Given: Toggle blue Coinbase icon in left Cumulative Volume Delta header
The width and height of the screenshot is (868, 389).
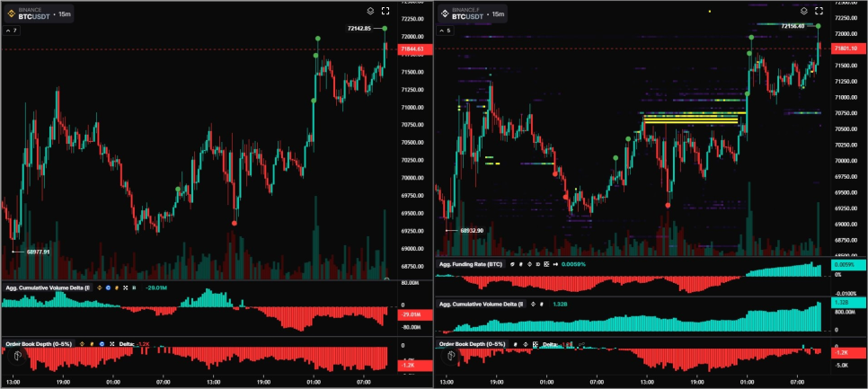Looking at the screenshot, I should [108, 287].
